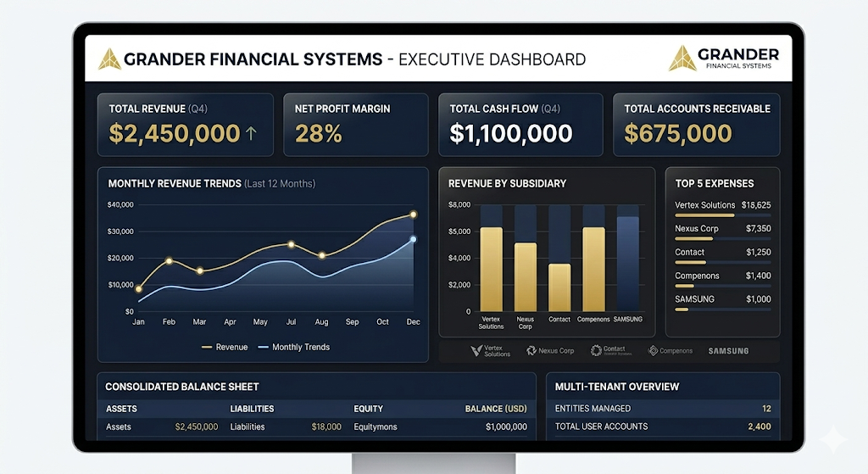This screenshot has width=868, height=474.
Task: Select the February revenue data point
Action: (x=169, y=260)
